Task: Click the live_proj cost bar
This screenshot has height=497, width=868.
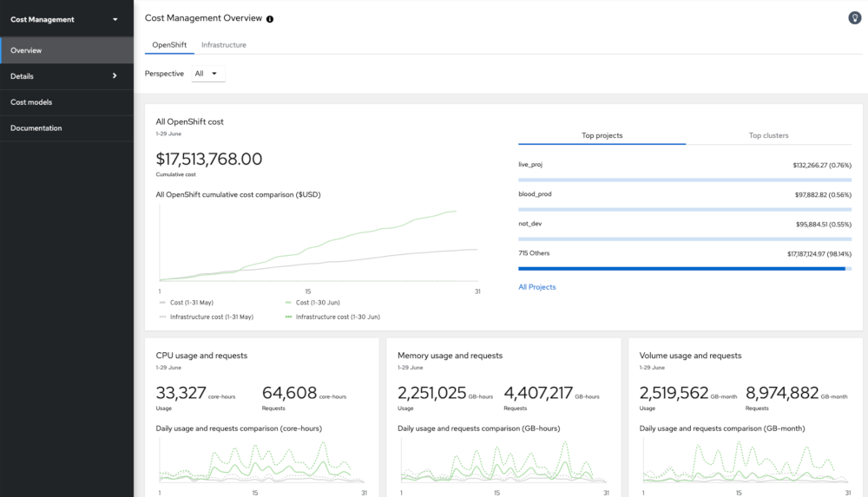Action: pos(685,180)
